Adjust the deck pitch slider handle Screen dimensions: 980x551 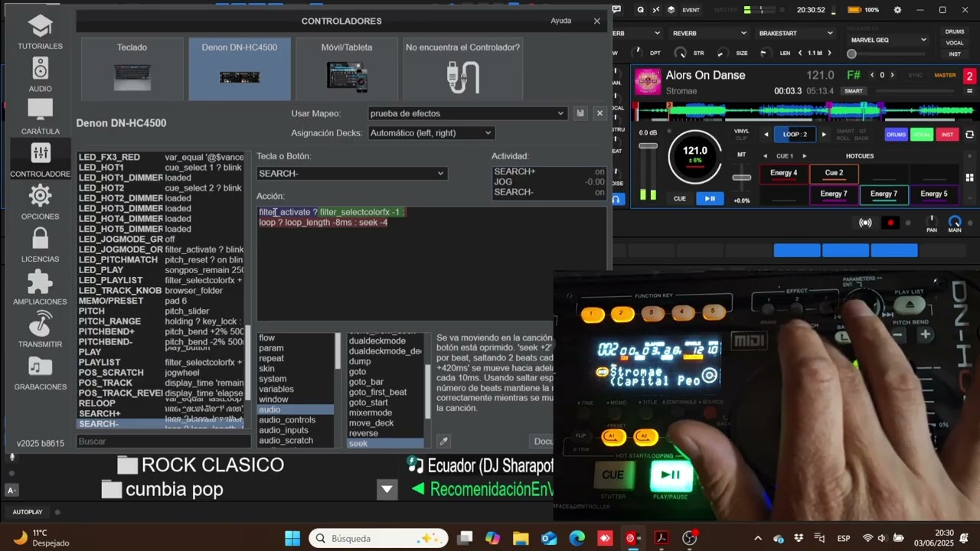tap(741, 178)
